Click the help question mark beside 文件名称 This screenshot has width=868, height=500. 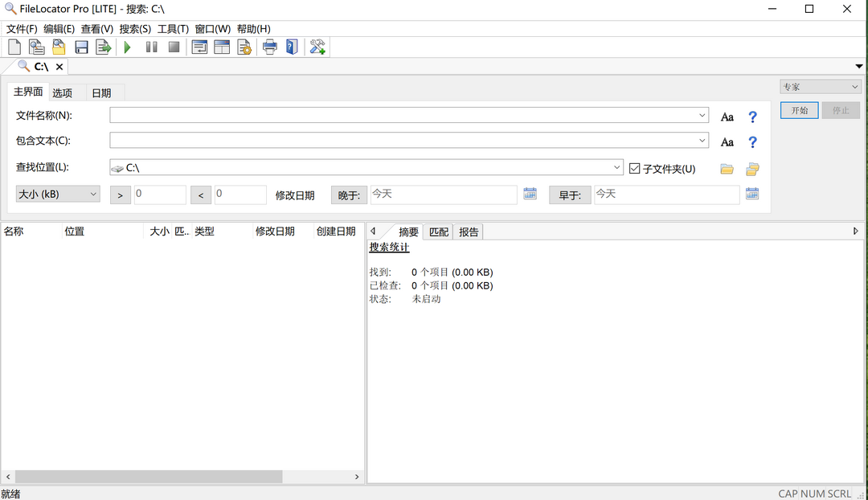752,117
